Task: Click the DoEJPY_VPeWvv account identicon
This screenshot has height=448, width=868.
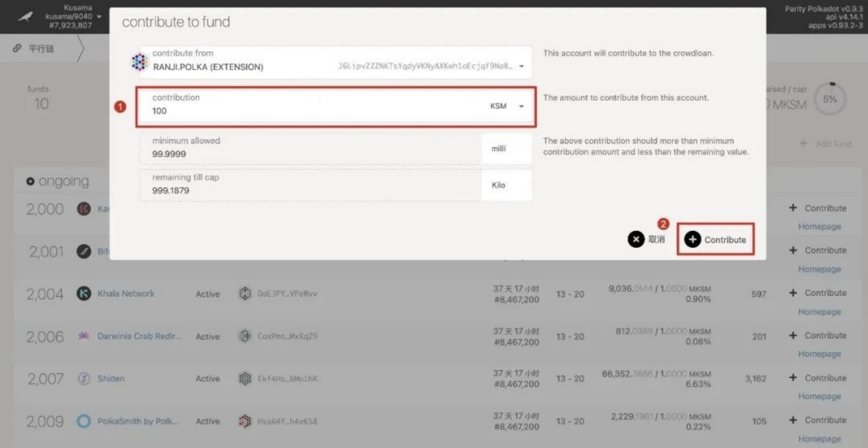Action: coord(245,293)
